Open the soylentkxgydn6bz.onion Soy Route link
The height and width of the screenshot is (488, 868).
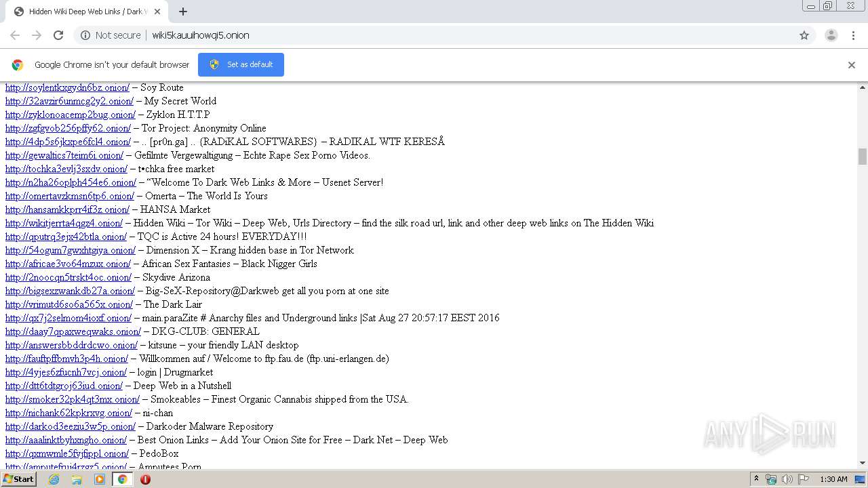[x=67, y=87]
